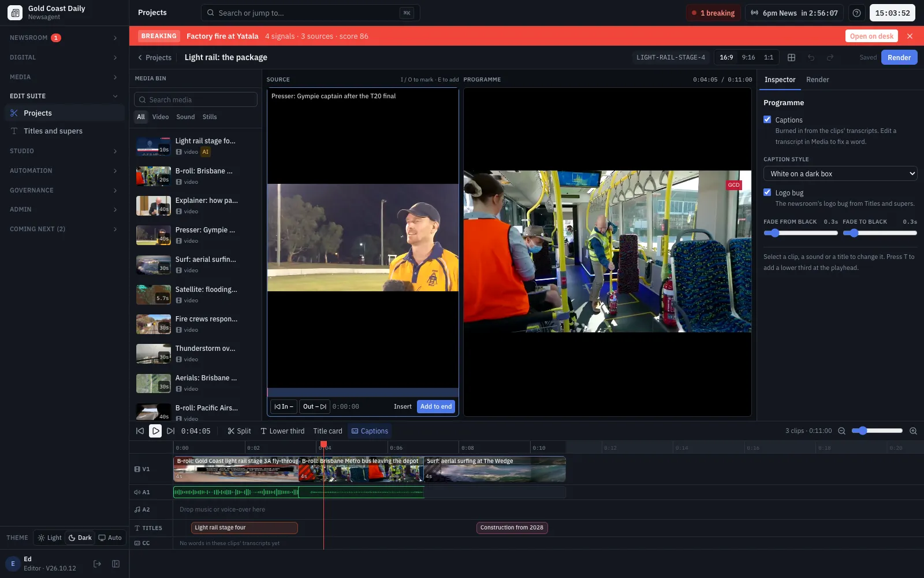Toggle the safe-area grid overlay icon
Viewport: 924px width, 578px height.
792,57
